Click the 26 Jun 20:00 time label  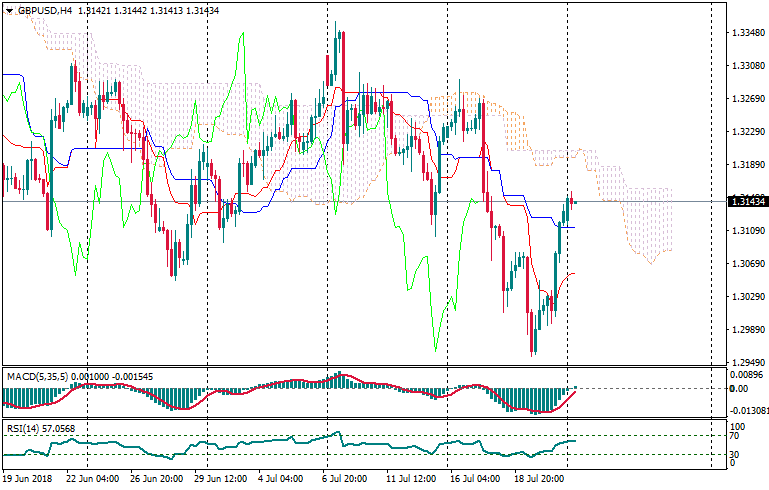[156, 479]
